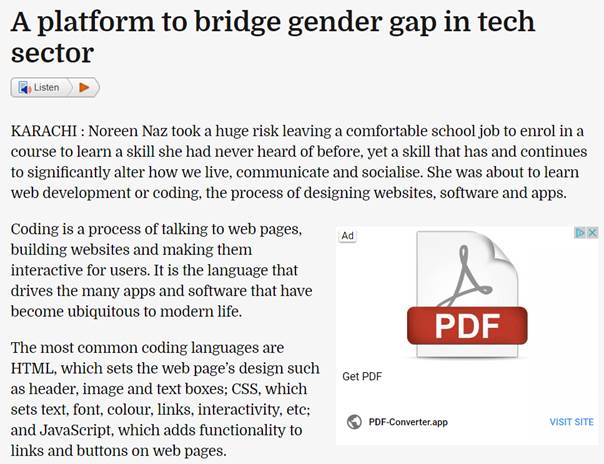This screenshot has width=604, height=464.
Task: Click the KARACHI opening paragraph
Action: [299, 162]
